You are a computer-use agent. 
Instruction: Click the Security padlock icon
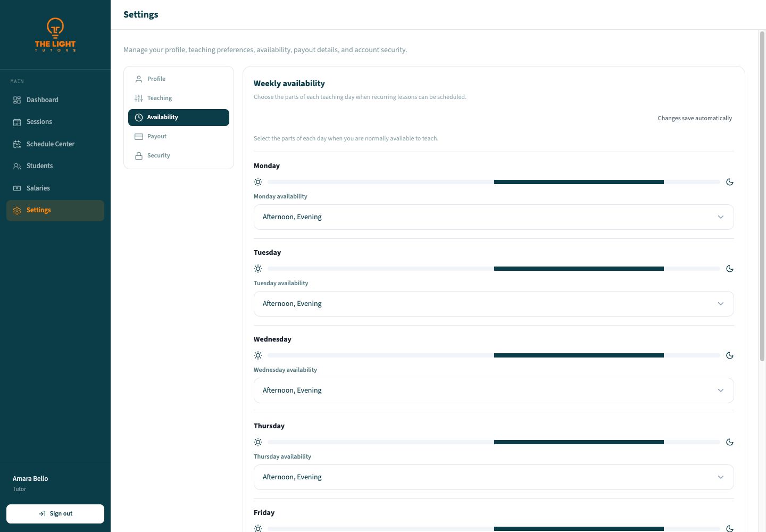(x=139, y=155)
